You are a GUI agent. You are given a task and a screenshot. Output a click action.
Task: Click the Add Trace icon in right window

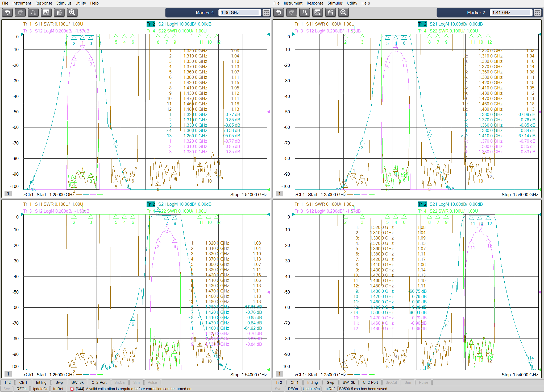[305, 13]
